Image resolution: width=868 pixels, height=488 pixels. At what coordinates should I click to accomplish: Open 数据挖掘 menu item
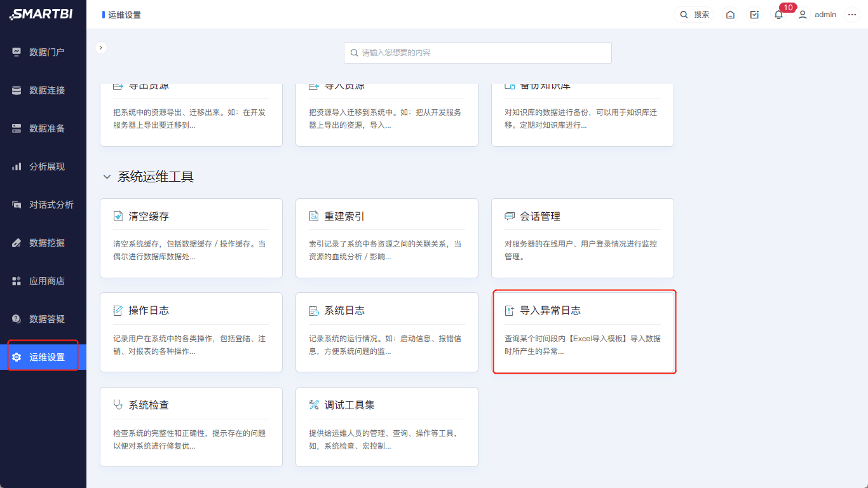(43, 243)
